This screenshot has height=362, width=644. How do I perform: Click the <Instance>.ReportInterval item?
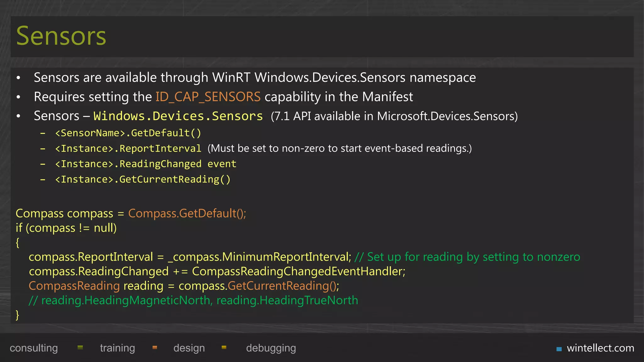[x=128, y=148]
